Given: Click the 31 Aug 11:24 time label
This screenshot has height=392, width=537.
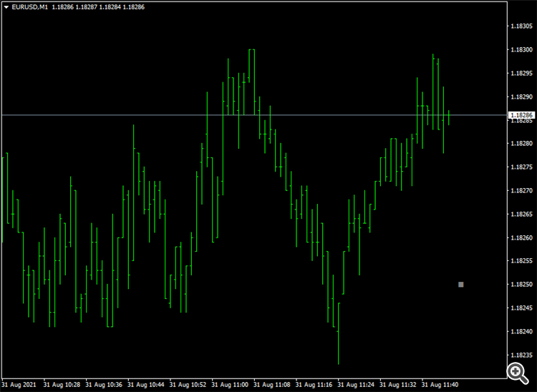Looking at the screenshot, I should tap(356, 385).
